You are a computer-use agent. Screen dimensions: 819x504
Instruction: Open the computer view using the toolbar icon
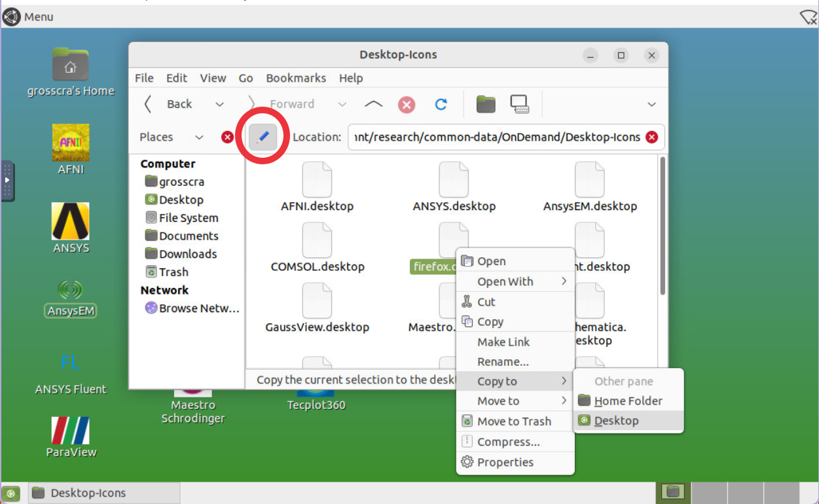520,103
